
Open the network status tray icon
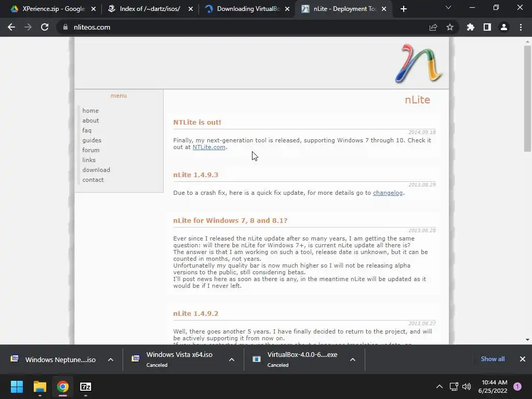[x=454, y=387]
